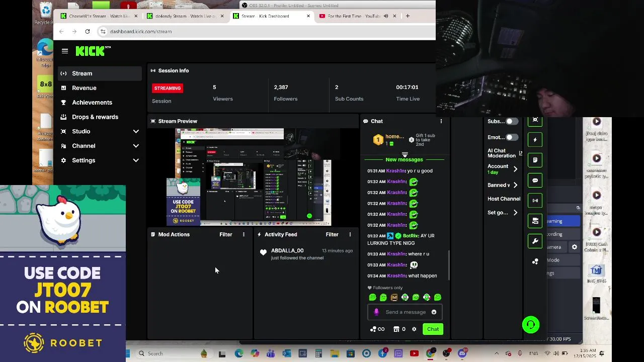Viewport: 644px width, 362px height.
Task: Open Mod Actions three-dot menu
Action: 244,234
